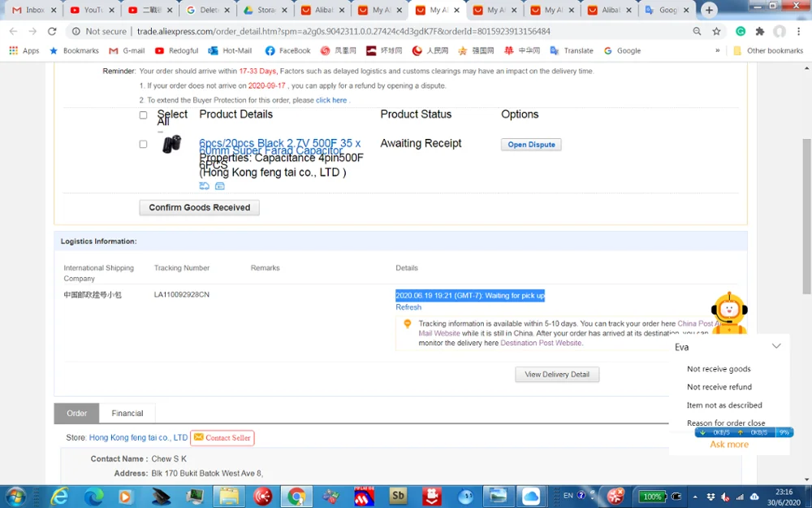The height and width of the screenshot is (508, 812).
Task: Click Refresh under the tracking details
Action: coord(408,307)
